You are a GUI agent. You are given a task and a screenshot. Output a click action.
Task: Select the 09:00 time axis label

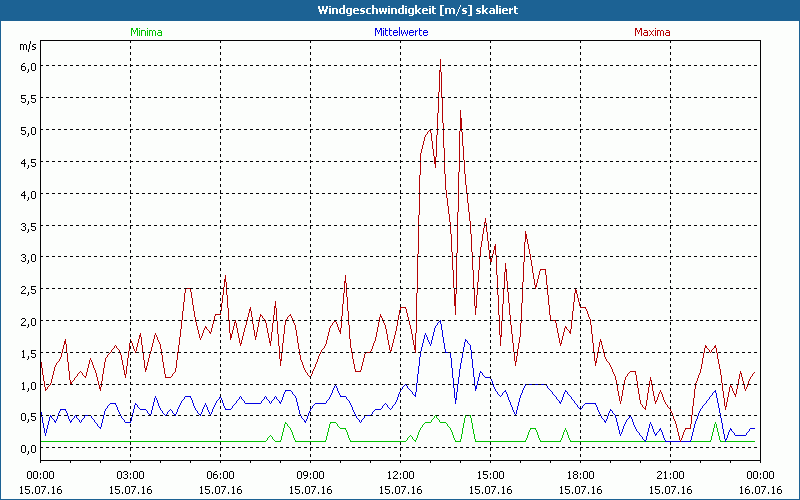click(311, 475)
